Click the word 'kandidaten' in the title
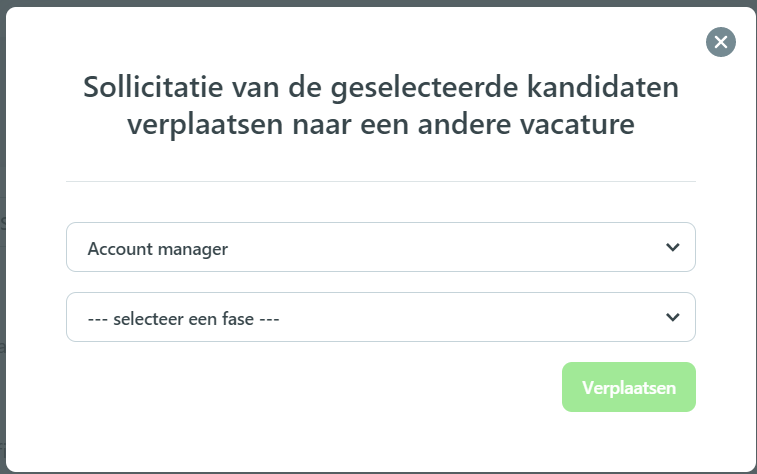Image resolution: width=757 pixels, height=474 pixels. tap(603, 87)
